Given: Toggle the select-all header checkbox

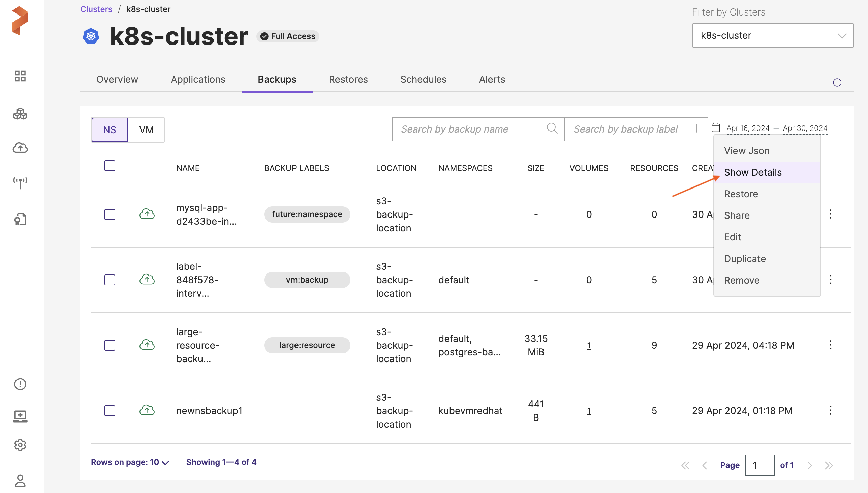Looking at the screenshot, I should click(110, 166).
